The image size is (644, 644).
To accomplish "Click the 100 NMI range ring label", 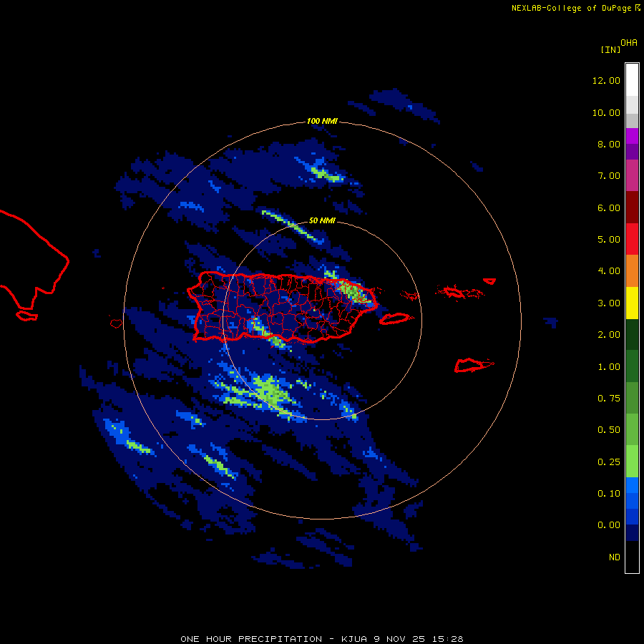I will (322, 121).
